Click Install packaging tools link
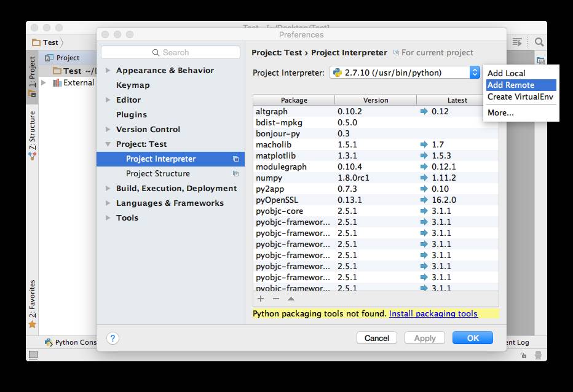Screen dimensions: 573x392 click(433, 313)
